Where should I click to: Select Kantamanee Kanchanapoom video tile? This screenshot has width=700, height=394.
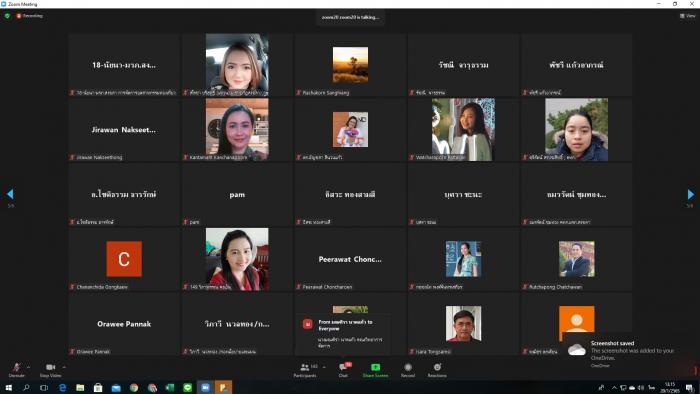point(237,129)
